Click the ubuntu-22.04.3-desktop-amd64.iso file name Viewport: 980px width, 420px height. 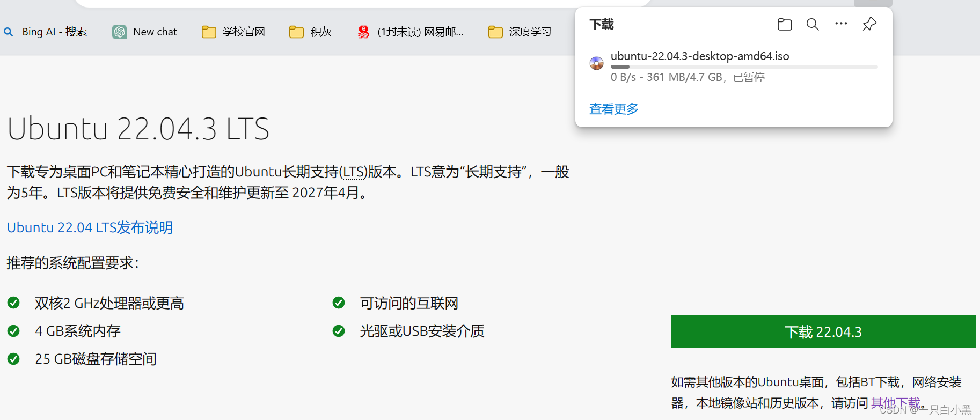[x=700, y=56]
